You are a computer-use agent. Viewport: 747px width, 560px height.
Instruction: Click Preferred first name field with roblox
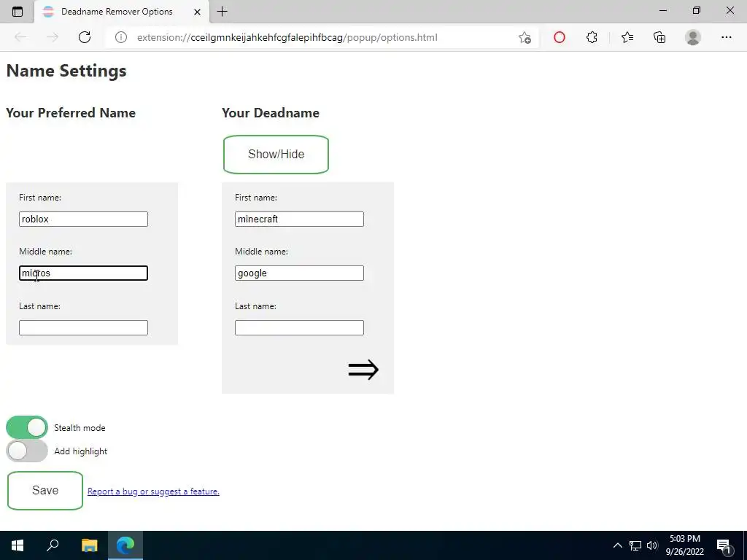tap(83, 219)
